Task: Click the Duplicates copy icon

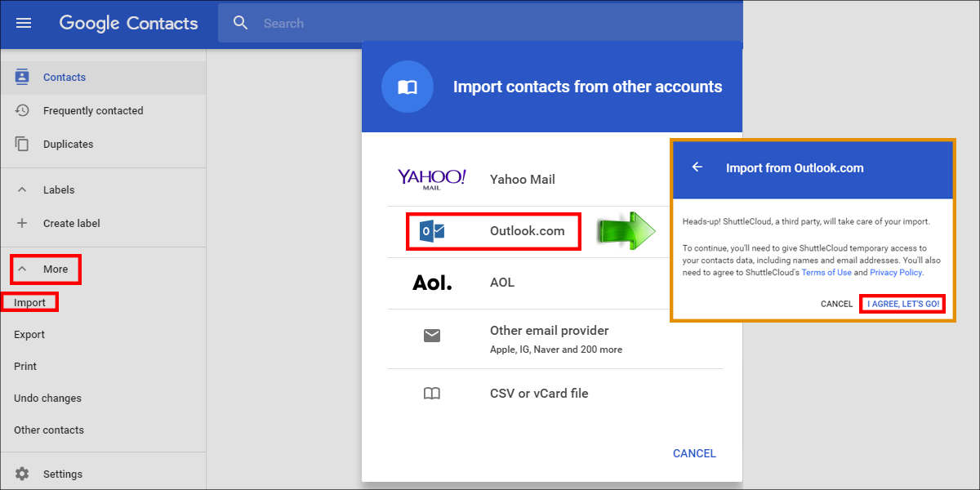Action: [x=22, y=144]
